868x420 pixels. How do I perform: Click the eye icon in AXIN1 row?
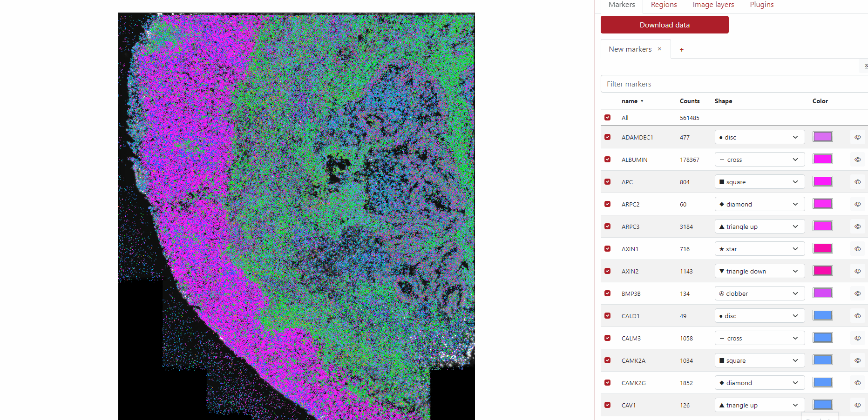click(x=857, y=249)
